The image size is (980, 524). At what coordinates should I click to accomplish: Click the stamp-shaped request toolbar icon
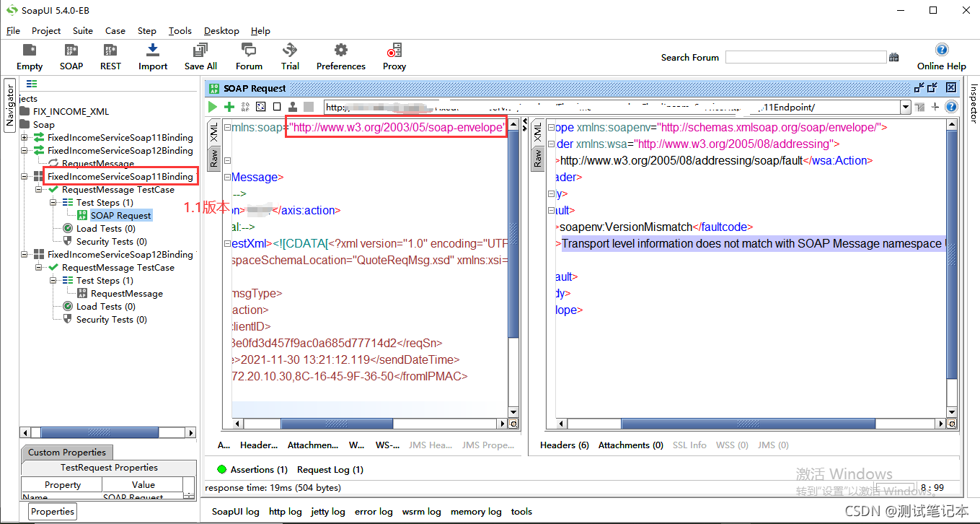[x=293, y=107]
